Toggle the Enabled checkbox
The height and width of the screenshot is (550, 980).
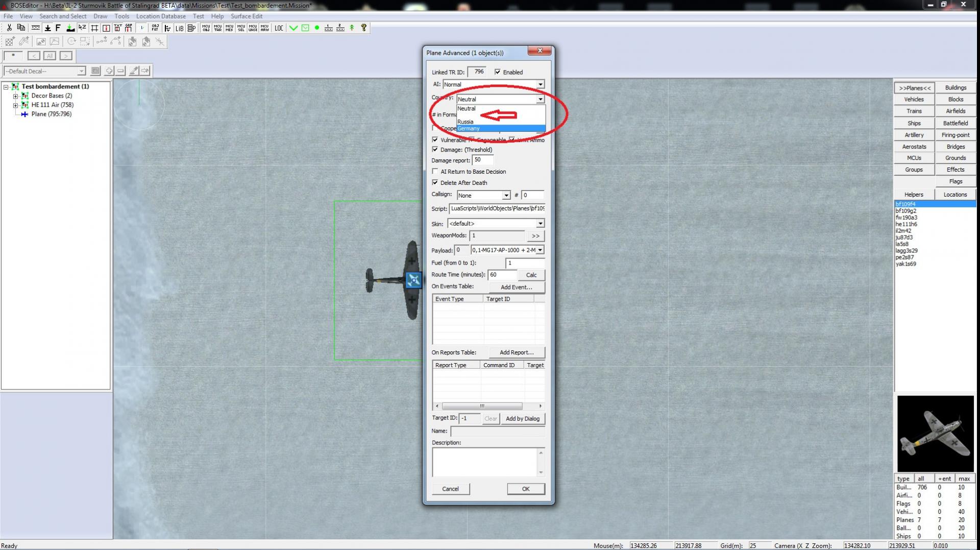[x=498, y=72]
